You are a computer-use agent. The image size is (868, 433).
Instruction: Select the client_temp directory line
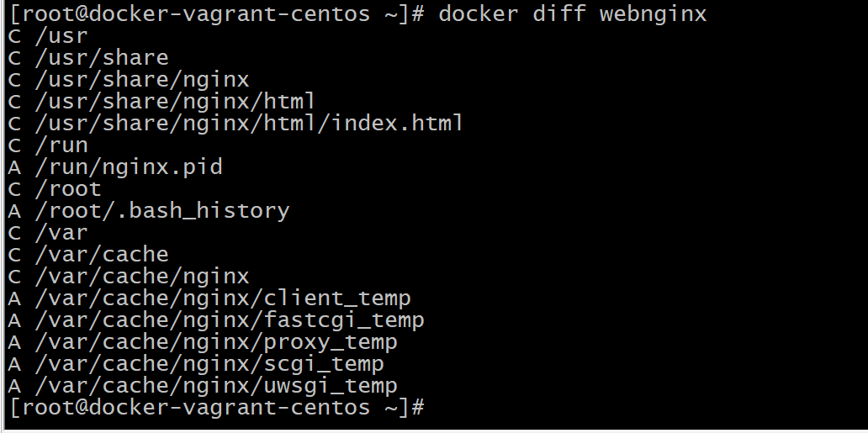tap(209, 298)
